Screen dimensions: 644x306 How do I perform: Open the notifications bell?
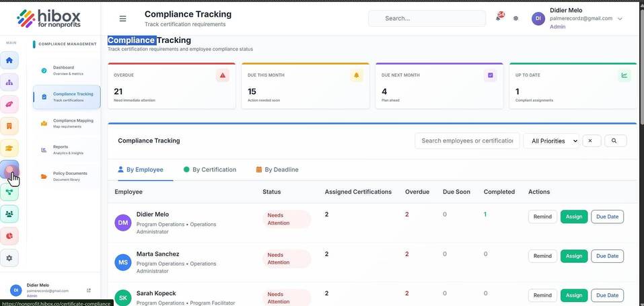pyautogui.click(x=498, y=18)
